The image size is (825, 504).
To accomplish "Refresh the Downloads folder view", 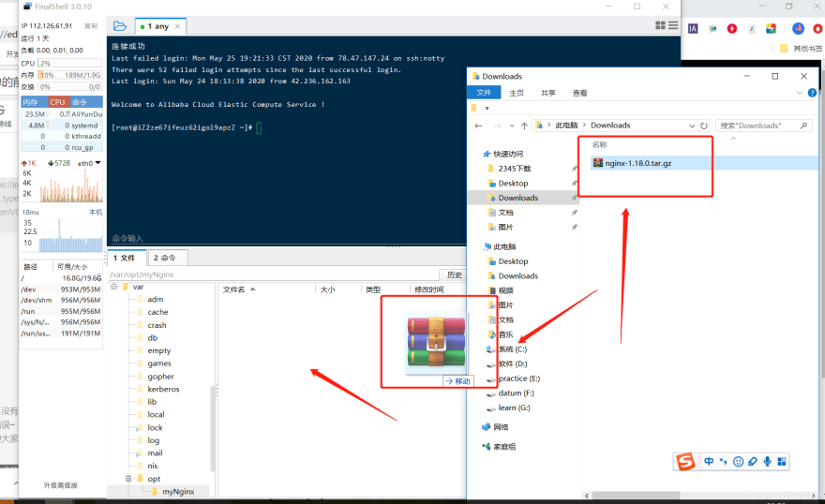I will [704, 126].
